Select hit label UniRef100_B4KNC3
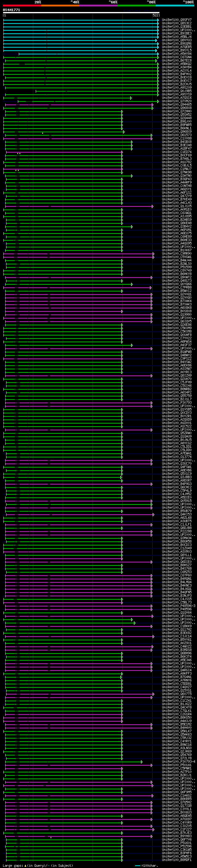This screenshot has height=868, width=197. coord(177,586)
